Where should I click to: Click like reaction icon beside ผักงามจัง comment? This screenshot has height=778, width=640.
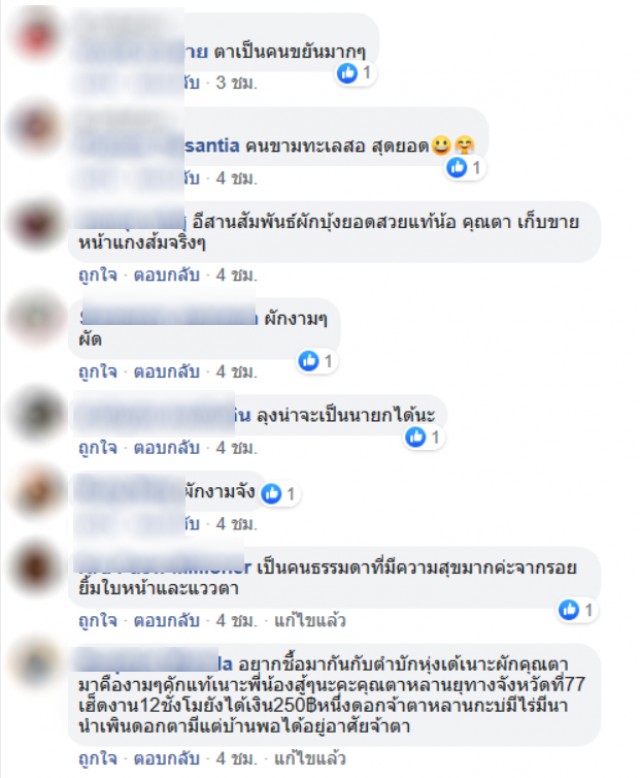pyautogui.click(x=271, y=494)
